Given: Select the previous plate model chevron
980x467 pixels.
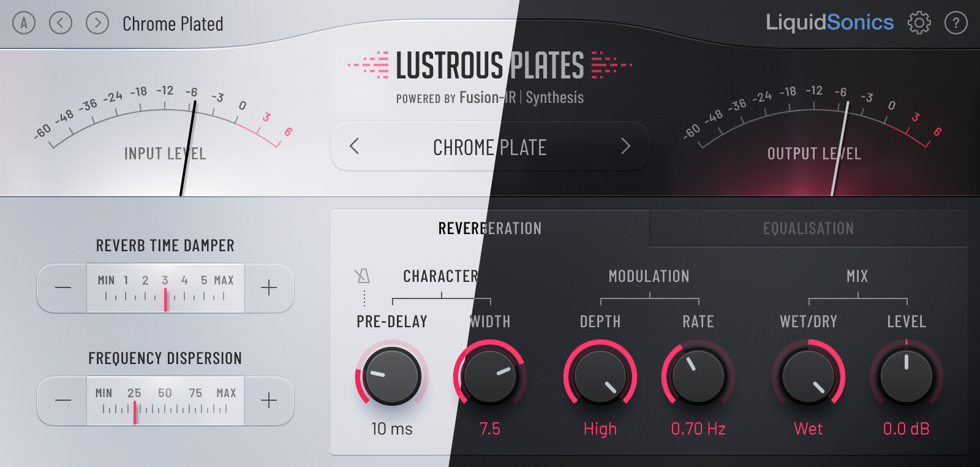Looking at the screenshot, I should [354, 146].
